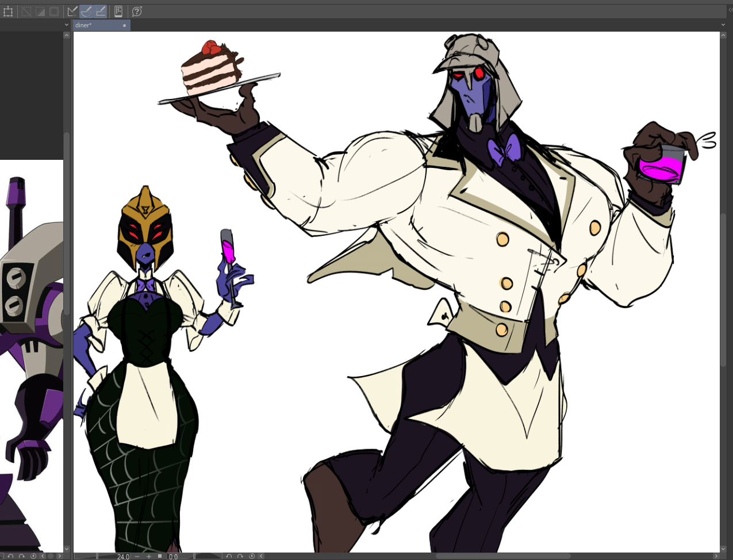The image size is (733, 560).
Task: Zoom out with canvas minus button
Action: click(137, 556)
